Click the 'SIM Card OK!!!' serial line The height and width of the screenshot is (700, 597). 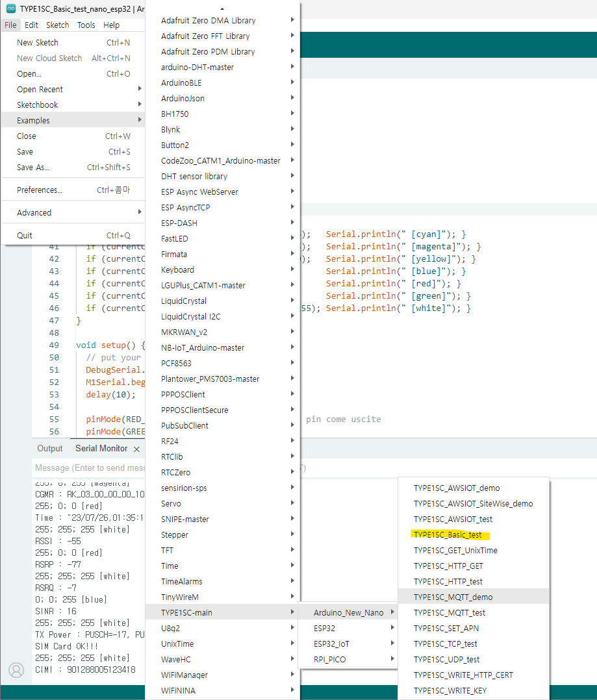(66, 647)
